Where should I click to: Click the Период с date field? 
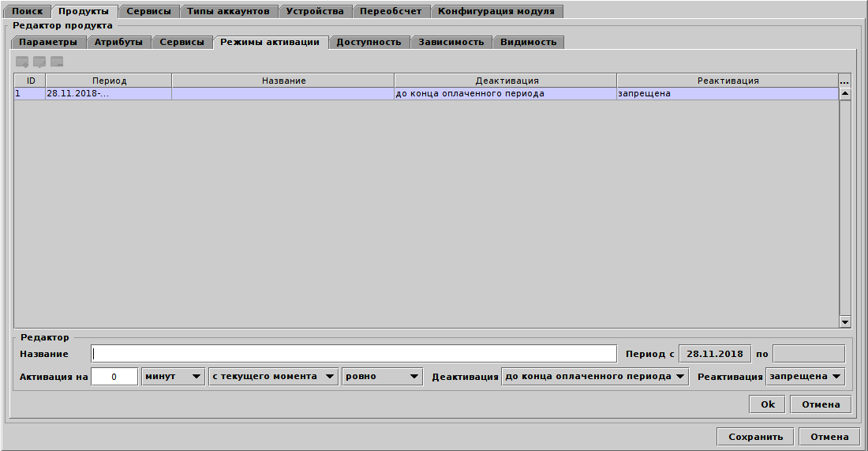pyautogui.click(x=715, y=354)
